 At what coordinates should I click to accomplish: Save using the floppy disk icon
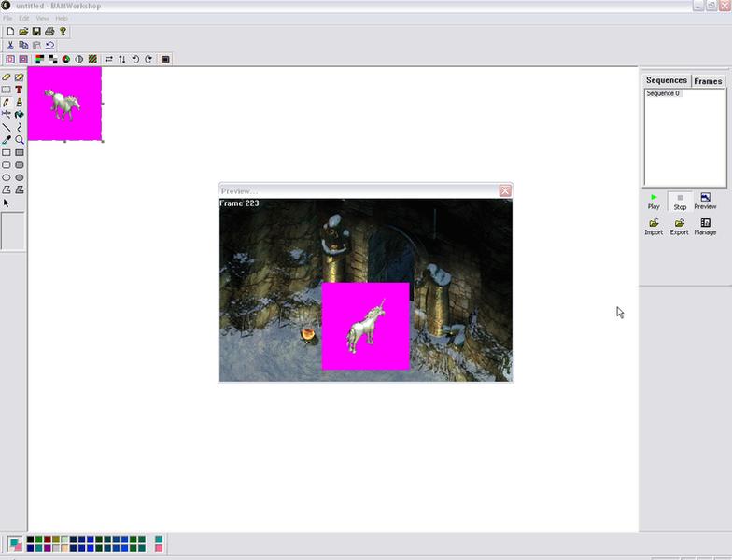pyautogui.click(x=36, y=32)
